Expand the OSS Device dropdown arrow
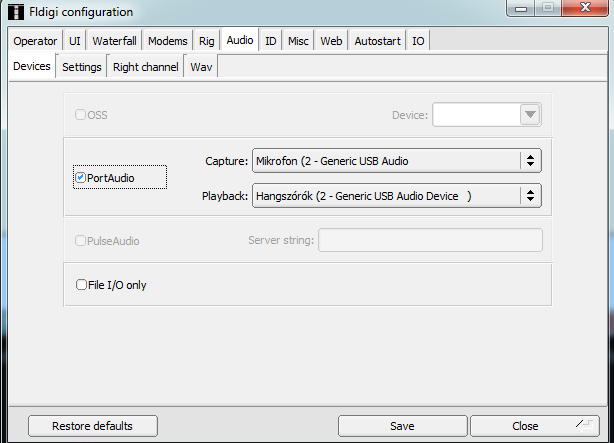 click(530, 115)
